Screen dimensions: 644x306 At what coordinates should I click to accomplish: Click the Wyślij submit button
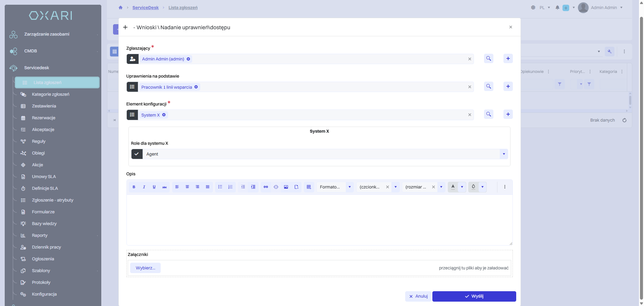[x=474, y=296]
